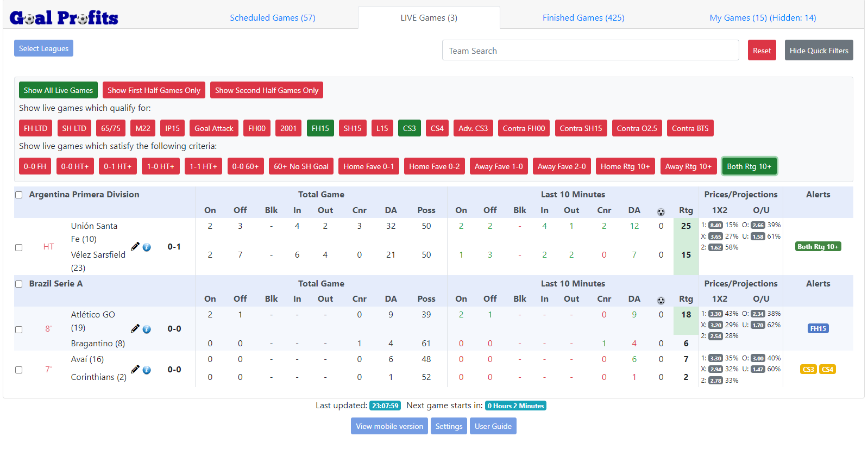Toggle the 2001 filter
Screen dimensions: 868x455
pyautogui.click(x=288, y=128)
